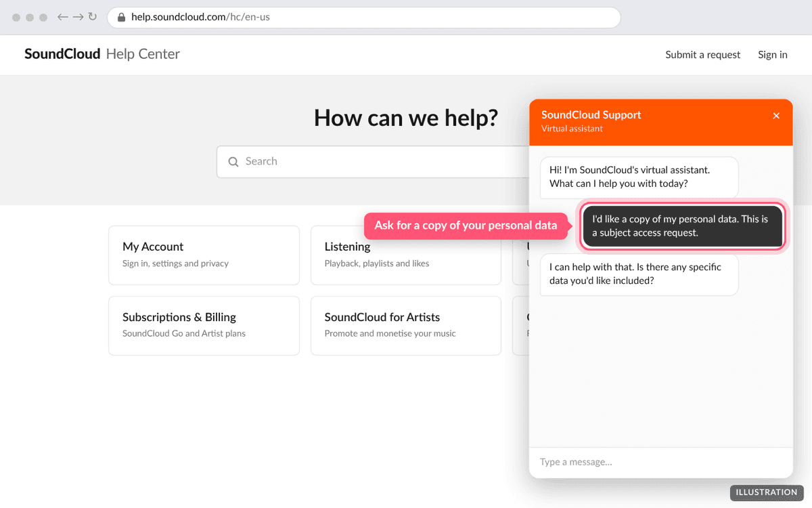Click the Sign in link
Image resolution: width=812 pixels, height=508 pixels.
pyautogui.click(x=772, y=55)
